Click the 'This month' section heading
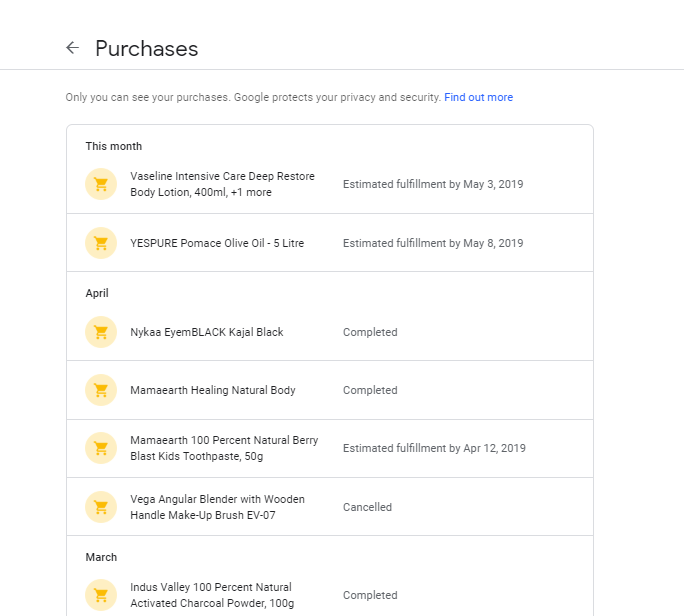684x616 pixels. [113, 146]
